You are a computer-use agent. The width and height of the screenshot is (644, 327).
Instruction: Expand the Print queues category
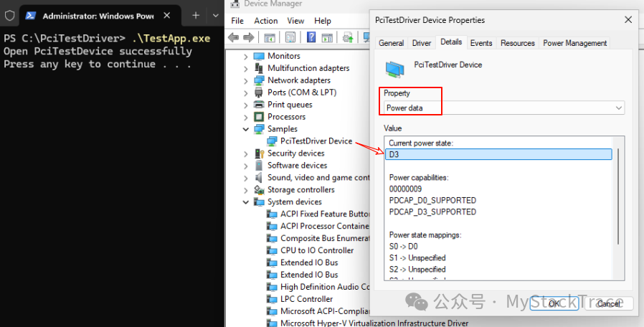tap(245, 105)
